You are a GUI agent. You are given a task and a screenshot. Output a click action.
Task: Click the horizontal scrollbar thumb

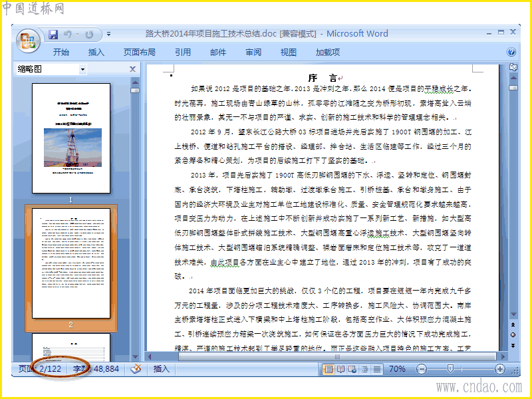pos(337,356)
